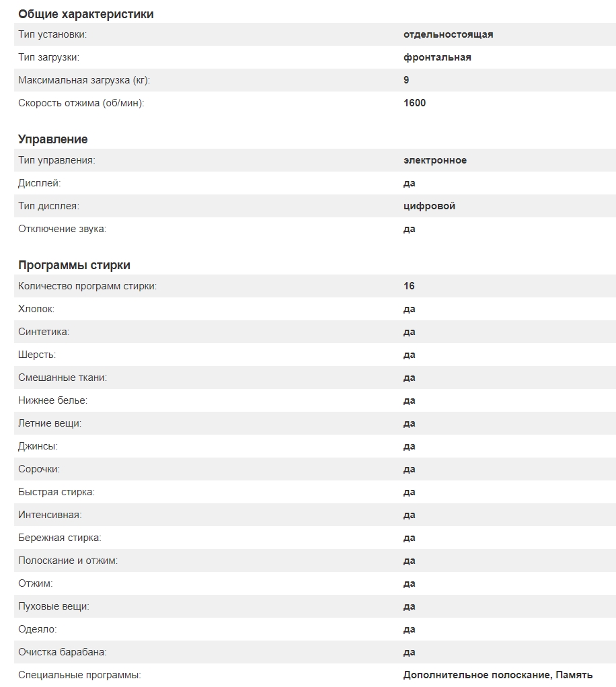Image resolution: width=616 pixels, height=687 pixels.
Task: Click the "Джинсы:" row label
Action: [38, 446]
